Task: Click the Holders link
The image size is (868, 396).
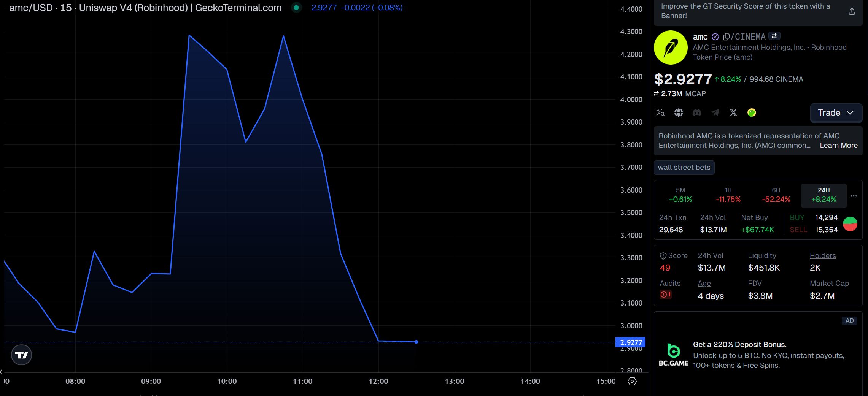Action: point(823,256)
